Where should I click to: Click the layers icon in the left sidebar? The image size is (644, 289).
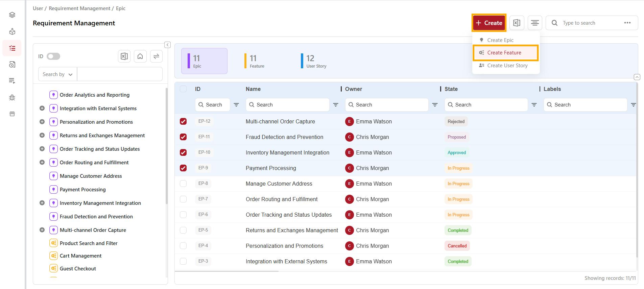(x=12, y=15)
